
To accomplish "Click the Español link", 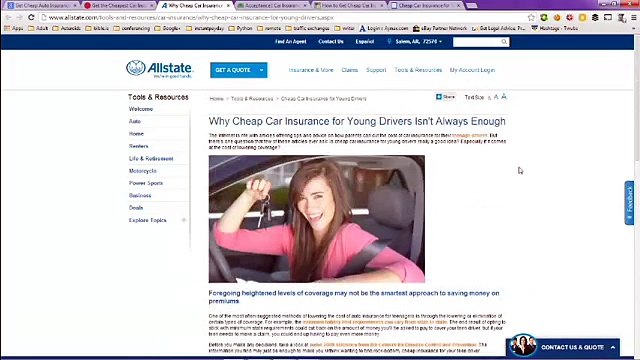I will click(x=365, y=42).
